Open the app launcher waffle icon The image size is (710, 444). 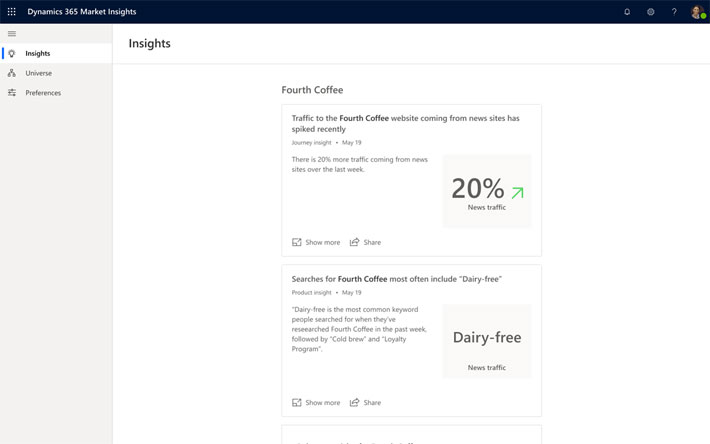point(12,12)
